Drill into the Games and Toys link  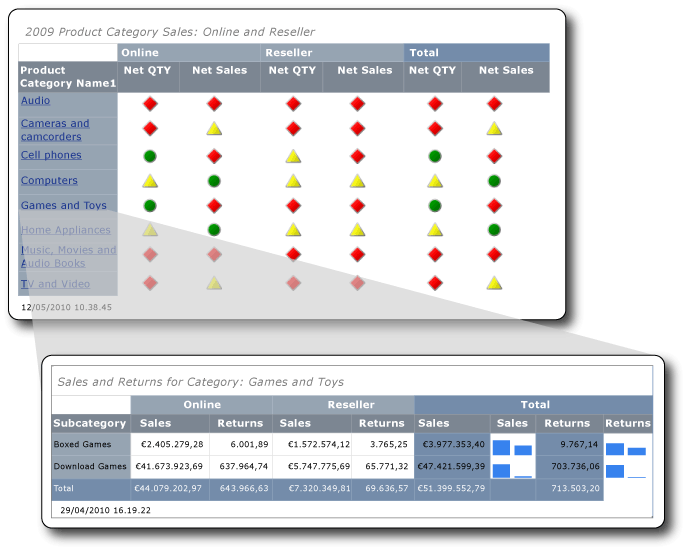[x=64, y=205]
